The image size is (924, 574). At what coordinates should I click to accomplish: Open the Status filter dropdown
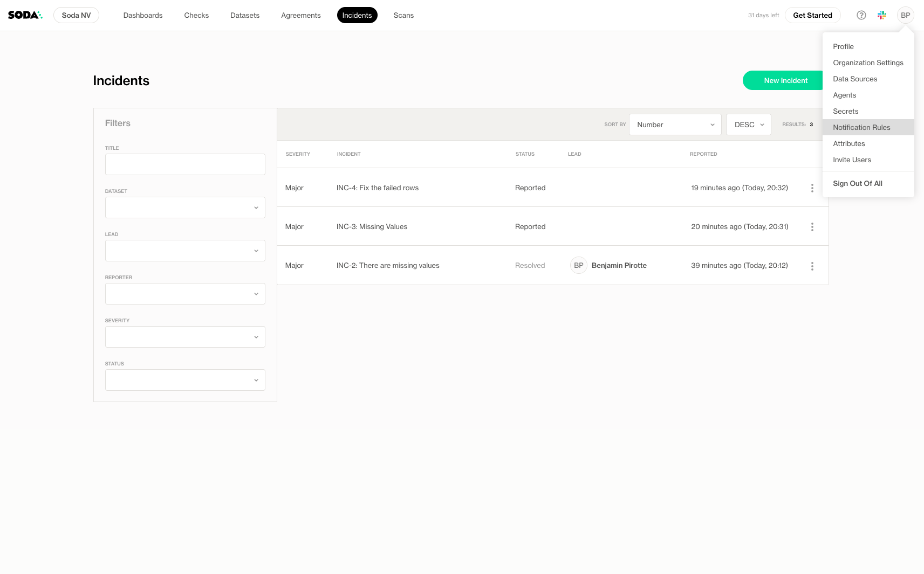[185, 380]
